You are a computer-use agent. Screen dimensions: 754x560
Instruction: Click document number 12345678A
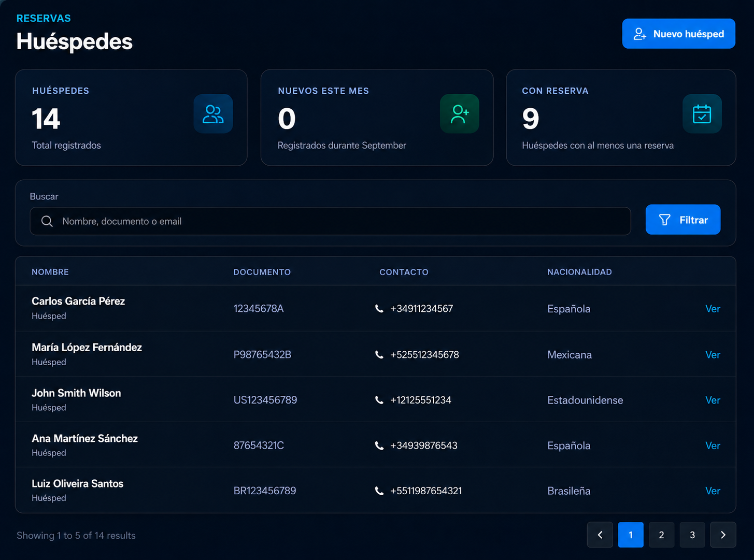[259, 309]
